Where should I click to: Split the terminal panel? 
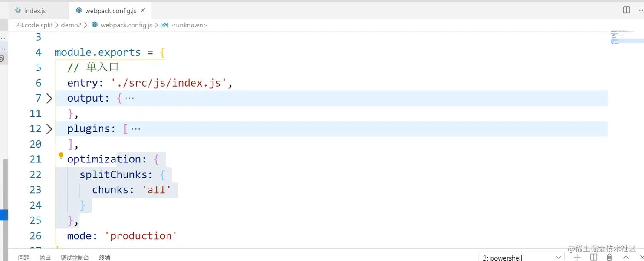tap(594, 257)
